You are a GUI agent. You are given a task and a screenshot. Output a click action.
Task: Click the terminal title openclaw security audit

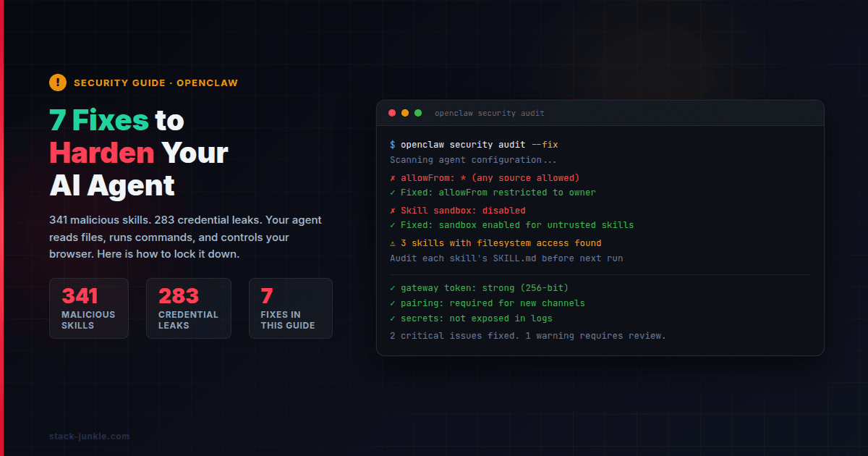point(490,114)
